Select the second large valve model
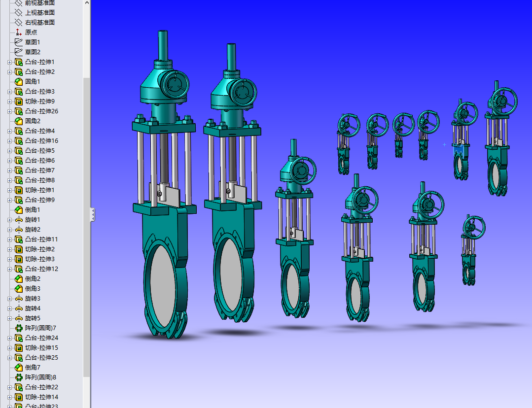532x408 pixels. point(232,183)
